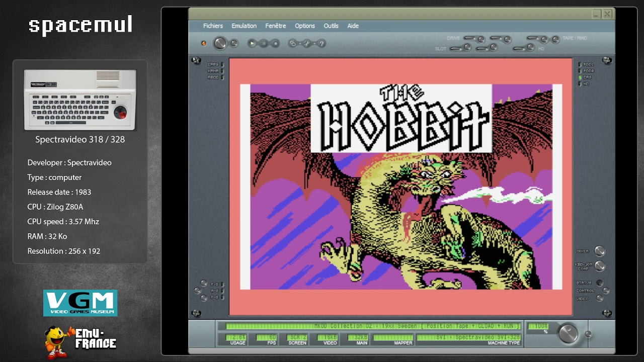
Task: Click the VGM Video Games Museum logo
Action: click(x=80, y=303)
